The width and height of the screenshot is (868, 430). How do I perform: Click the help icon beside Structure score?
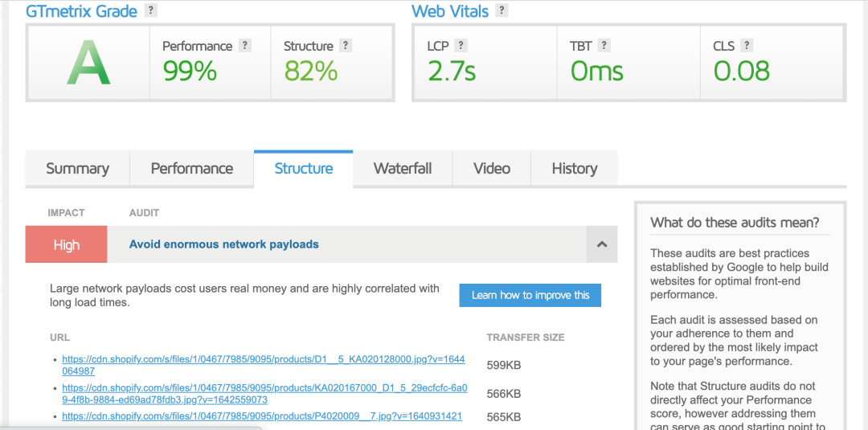pyautogui.click(x=346, y=46)
